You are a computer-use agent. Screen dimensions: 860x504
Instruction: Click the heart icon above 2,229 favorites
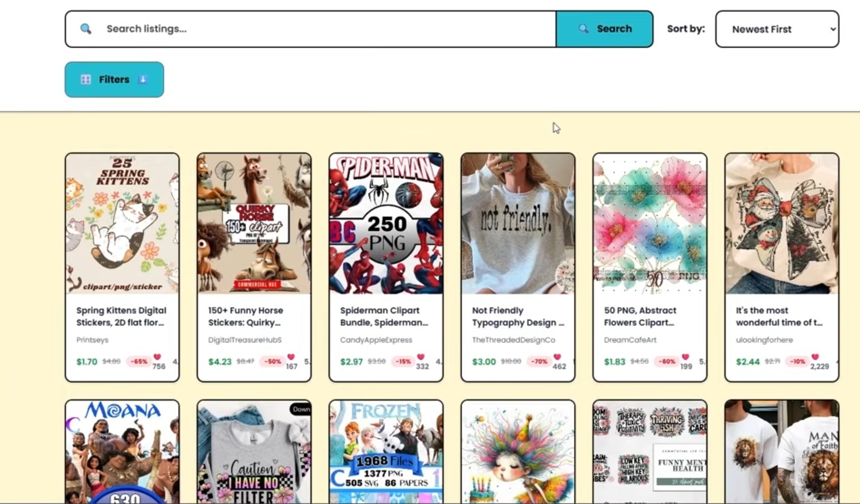[815, 357]
